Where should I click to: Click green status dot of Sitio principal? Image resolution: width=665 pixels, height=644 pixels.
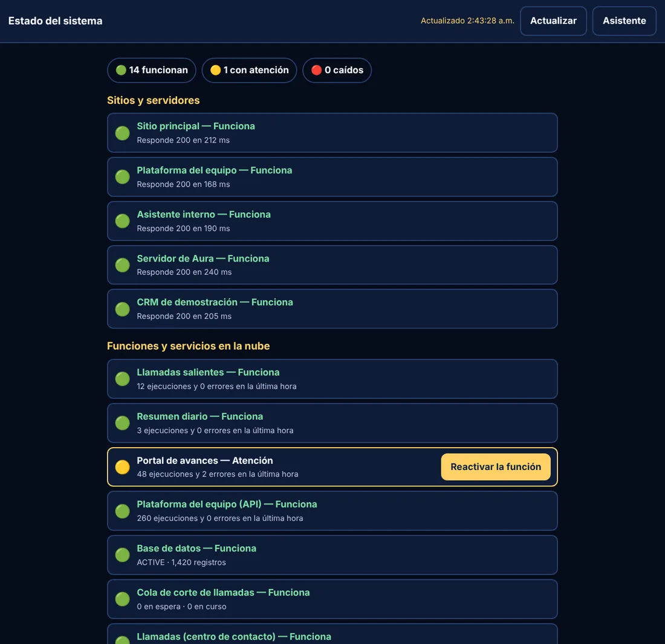pos(123,133)
